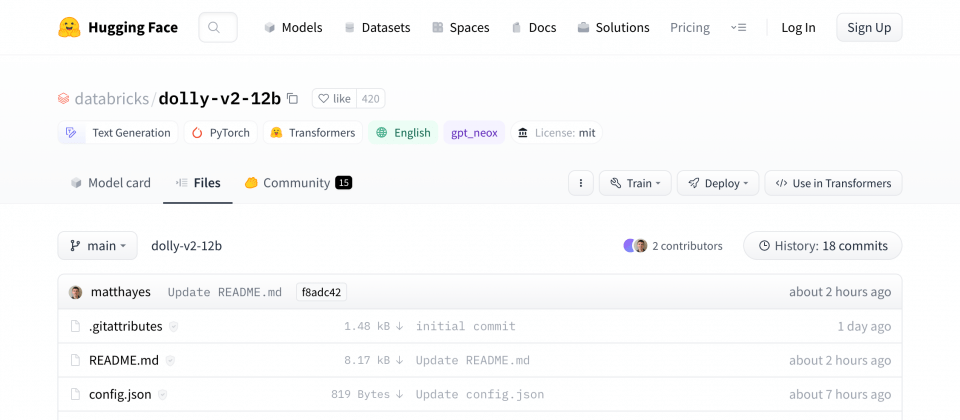Expand the more navigation menu icon
This screenshot has width=960, height=420.
(738, 28)
